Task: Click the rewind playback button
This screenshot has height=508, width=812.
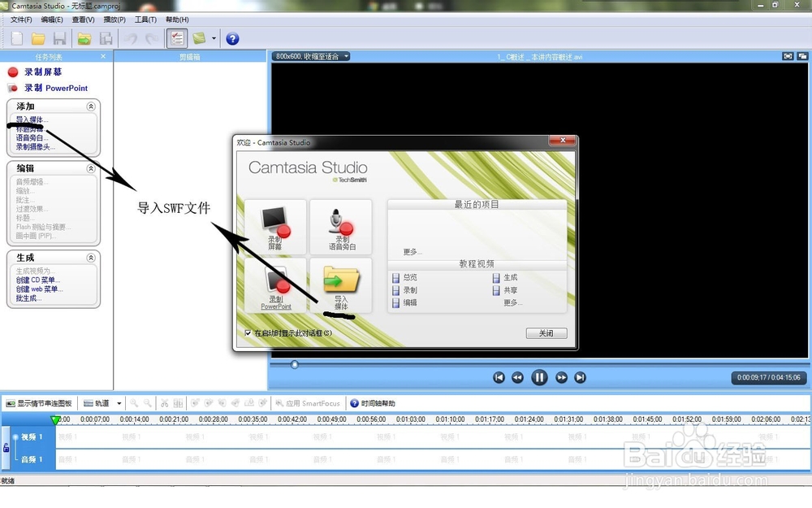Action: point(517,377)
